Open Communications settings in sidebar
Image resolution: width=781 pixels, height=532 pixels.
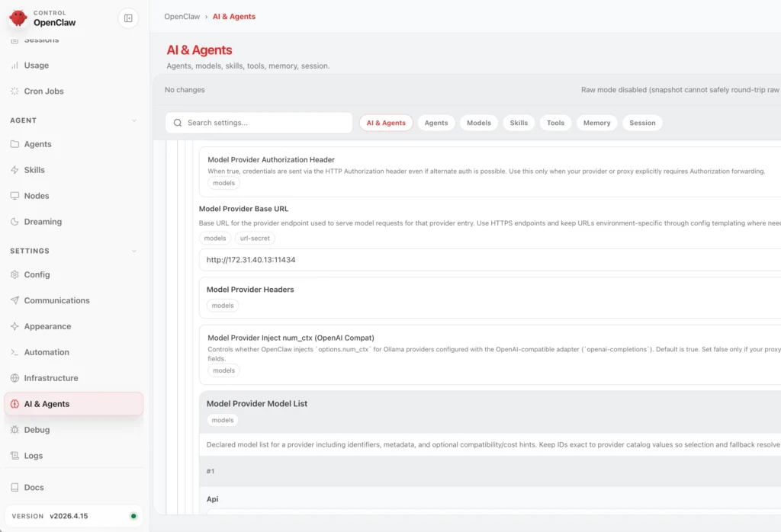(x=74, y=300)
